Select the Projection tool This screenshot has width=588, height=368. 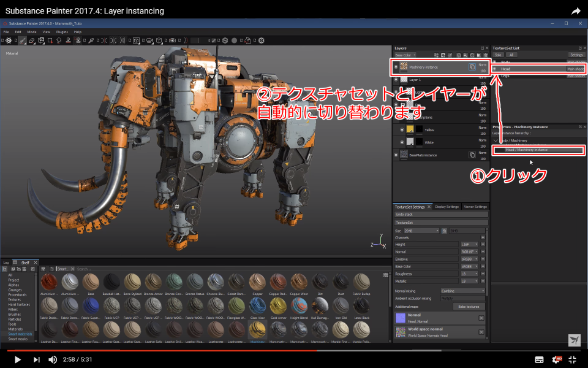(41, 40)
